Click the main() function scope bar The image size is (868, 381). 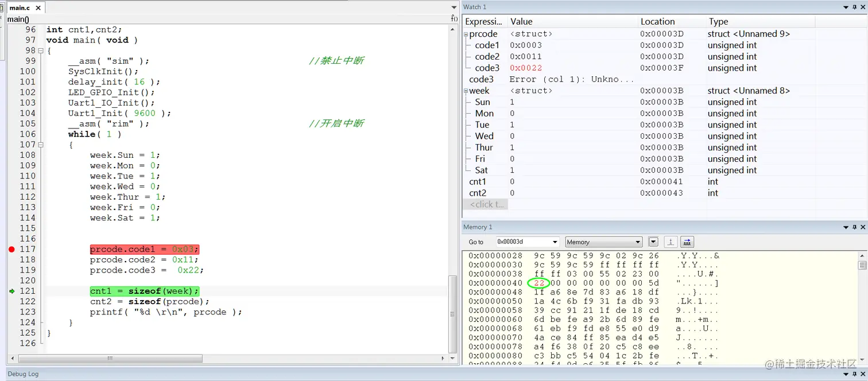[19, 20]
